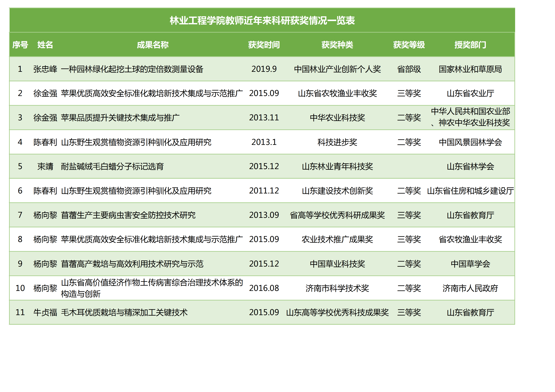Click the cell 山东高等学校优秀科技成果奖
The image size is (555, 392).
(337, 312)
